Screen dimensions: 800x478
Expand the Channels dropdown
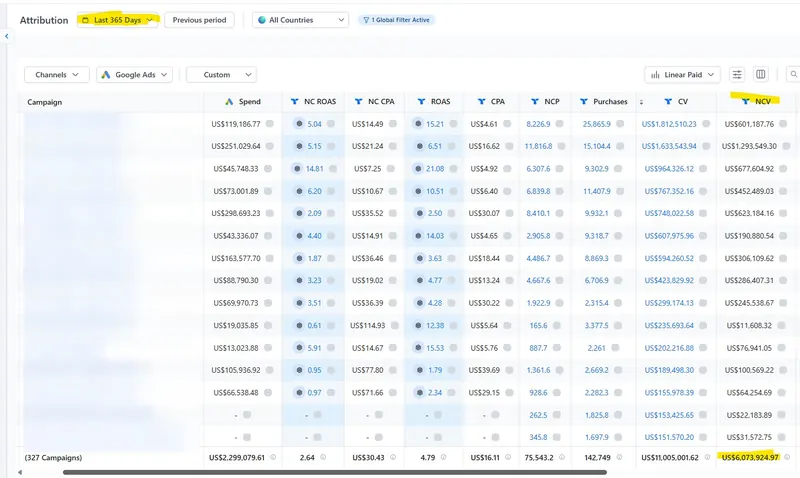pyautogui.click(x=57, y=74)
